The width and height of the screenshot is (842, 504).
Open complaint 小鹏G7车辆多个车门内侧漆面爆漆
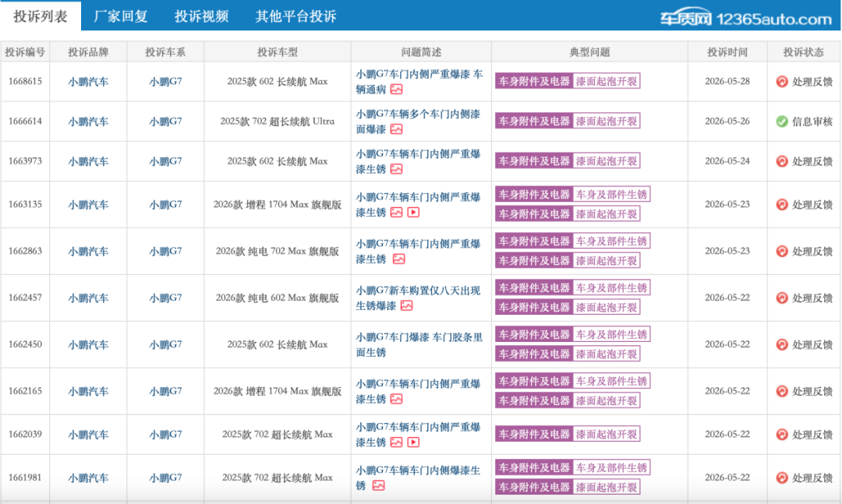(418, 122)
